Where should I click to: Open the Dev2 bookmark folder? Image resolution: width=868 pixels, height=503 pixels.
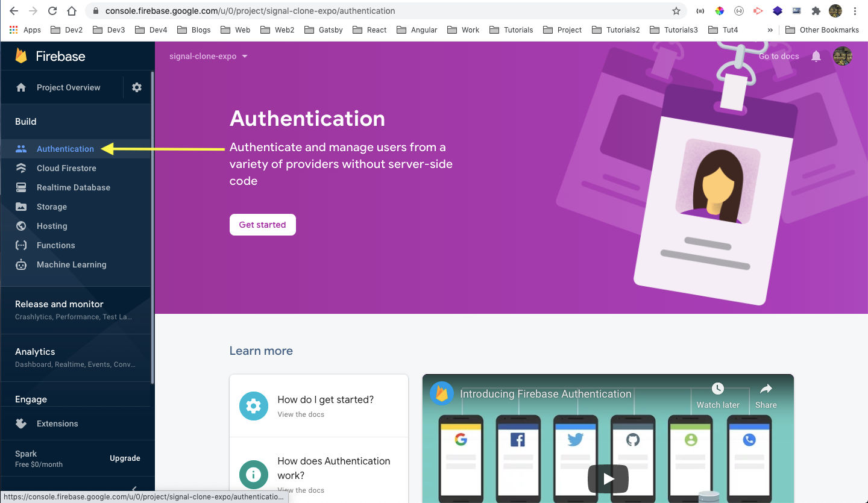coord(67,30)
